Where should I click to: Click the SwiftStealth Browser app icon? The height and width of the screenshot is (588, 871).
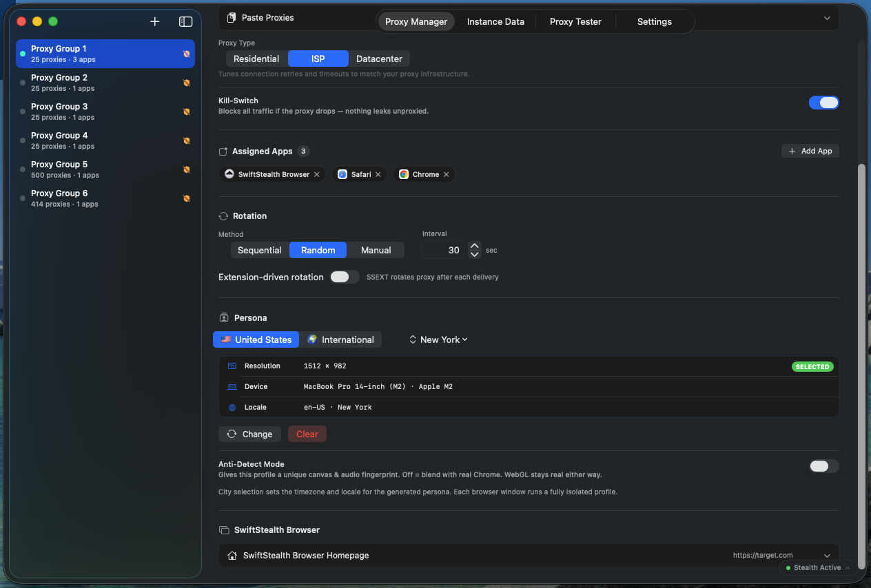pyautogui.click(x=229, y=174)
